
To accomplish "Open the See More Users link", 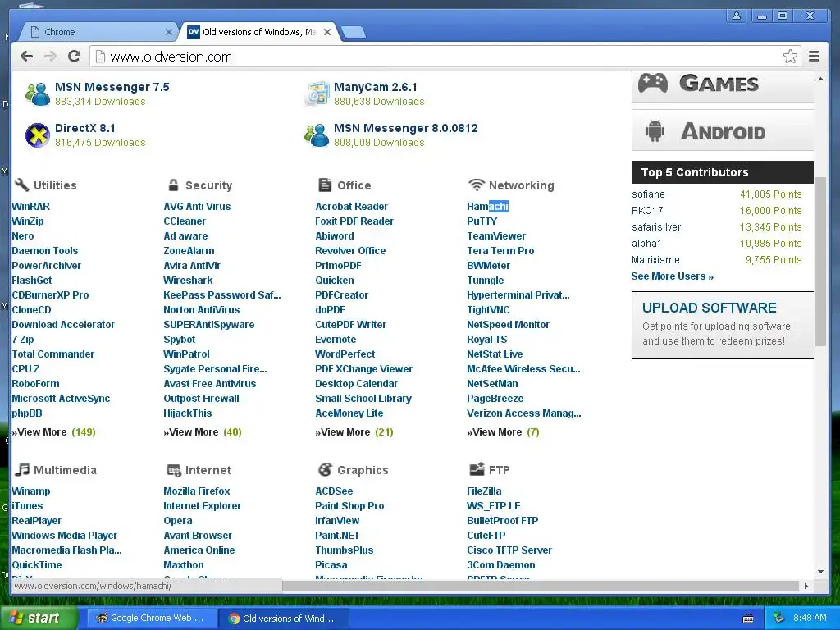I will (x=673, y=276).
